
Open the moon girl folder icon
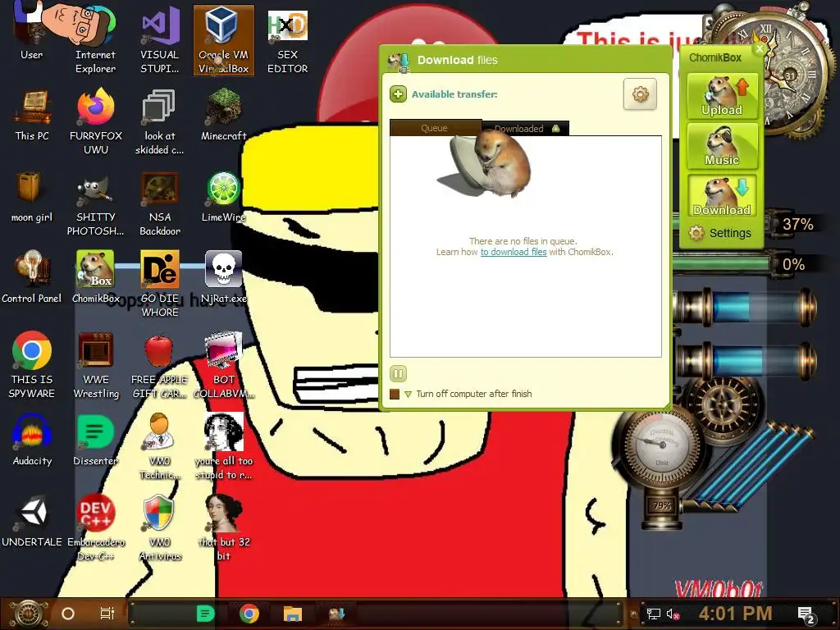tap(32, 197)
